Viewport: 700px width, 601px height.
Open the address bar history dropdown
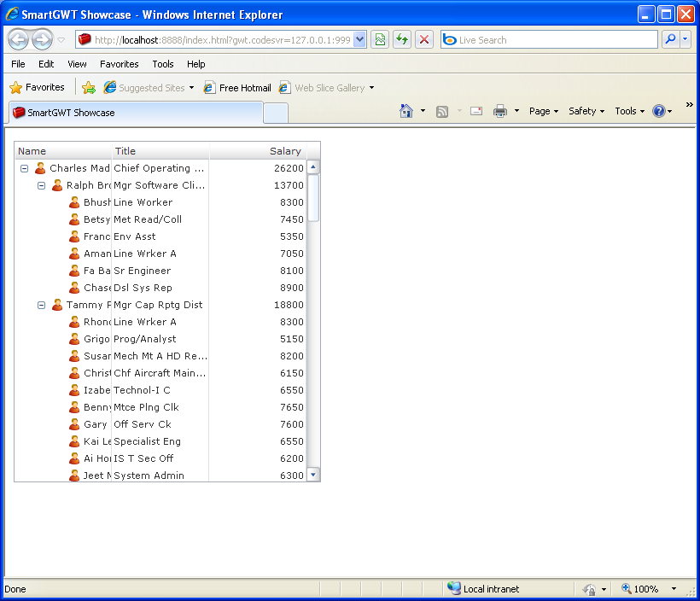click(x=360, y=40)
